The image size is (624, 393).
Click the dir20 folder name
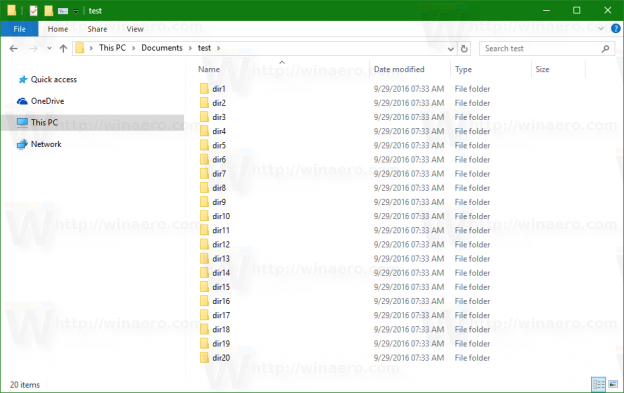click(x=221, y=358)
